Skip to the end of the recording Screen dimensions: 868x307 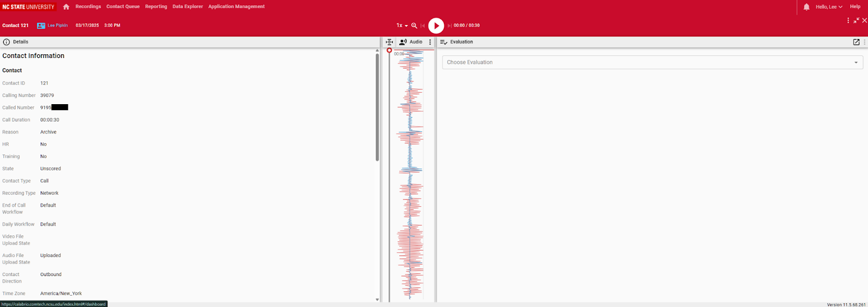coord(449,25)
